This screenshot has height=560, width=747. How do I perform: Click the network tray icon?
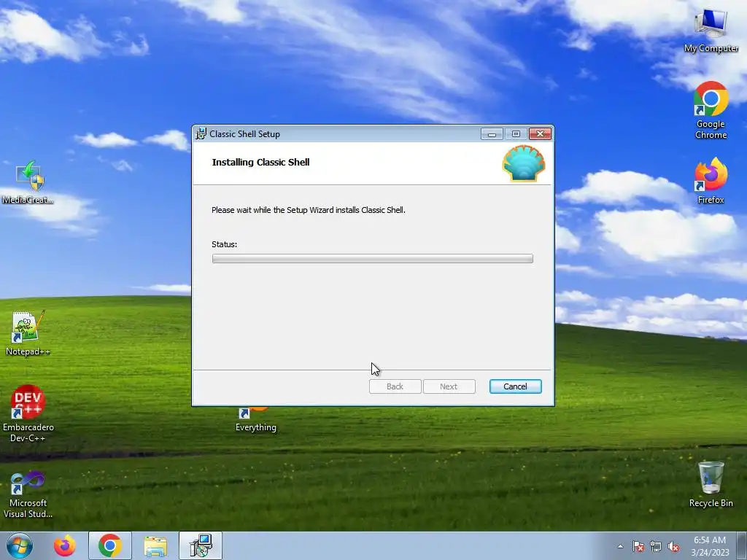656,547
